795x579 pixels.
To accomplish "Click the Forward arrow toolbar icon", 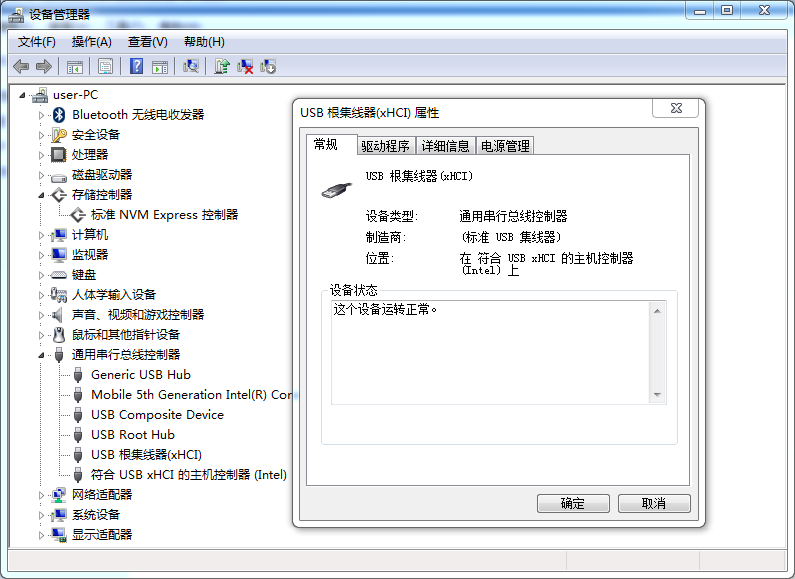I will pos(44,66).
